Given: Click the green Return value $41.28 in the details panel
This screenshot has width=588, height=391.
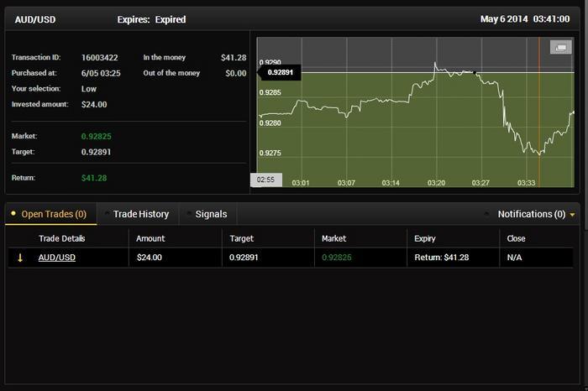Looking at the screenshot, I should [x=94, y=178].
